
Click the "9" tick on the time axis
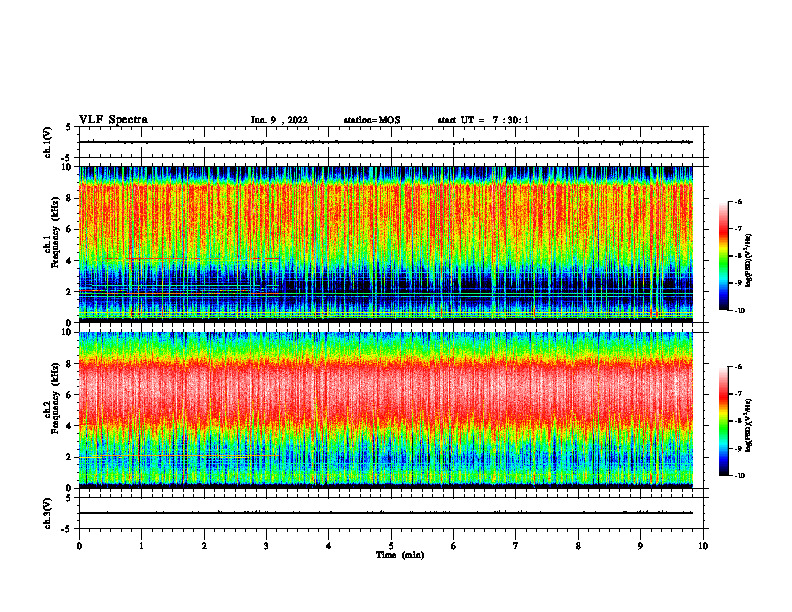click(x=640, y=546)
